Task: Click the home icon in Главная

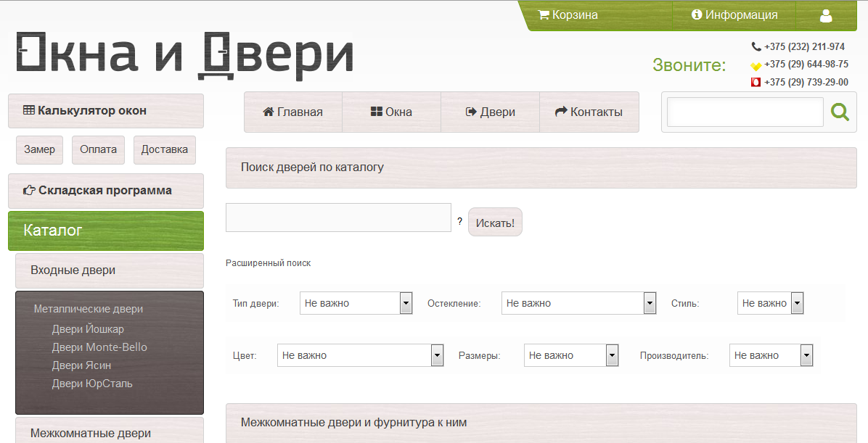Action: point(269,112)
